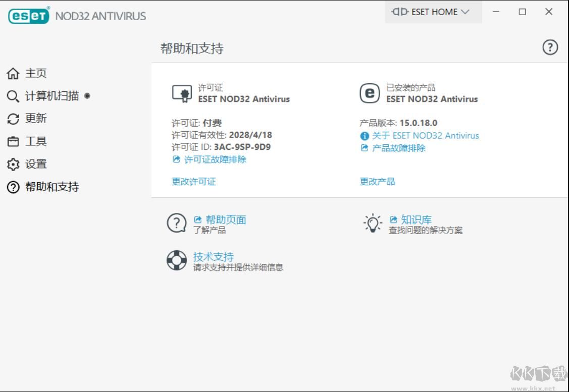This screenshot has height=392, width=569.
Task: Click the 更新 refresh icon
Action: (13, 119)
